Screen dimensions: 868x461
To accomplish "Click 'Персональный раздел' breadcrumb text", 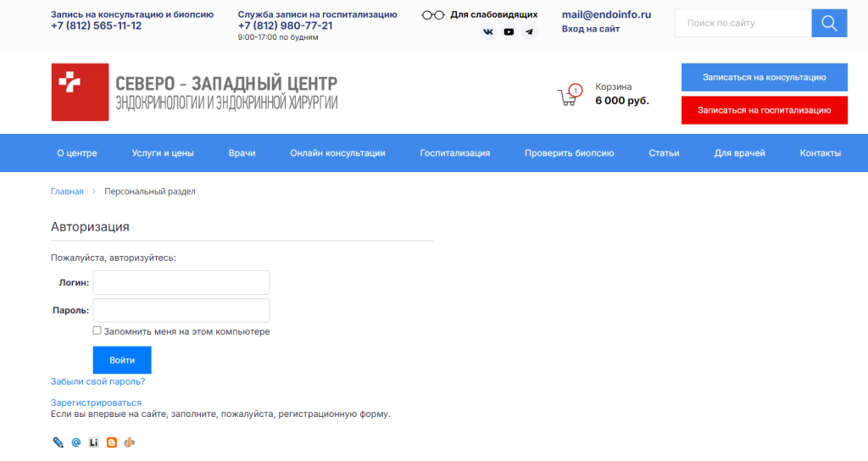I will pos(150,191).
